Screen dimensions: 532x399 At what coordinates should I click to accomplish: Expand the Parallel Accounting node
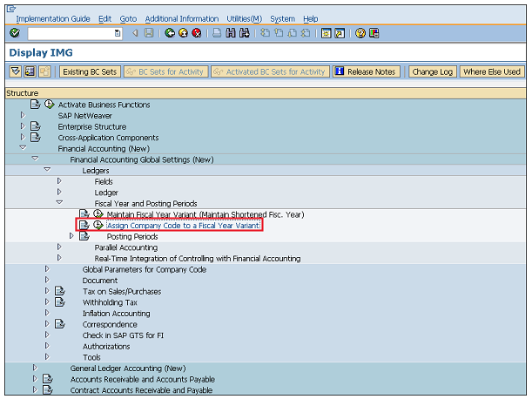click(x=59, y=247)
